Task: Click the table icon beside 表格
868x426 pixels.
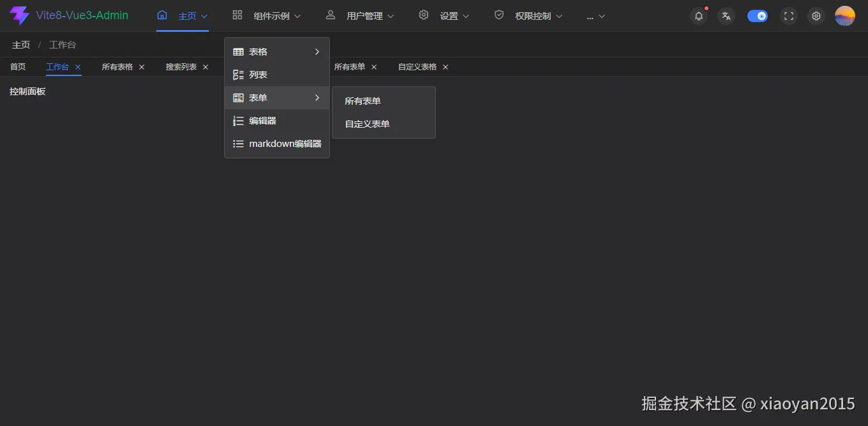Action: pyautogui.click(x=239, y=52)
